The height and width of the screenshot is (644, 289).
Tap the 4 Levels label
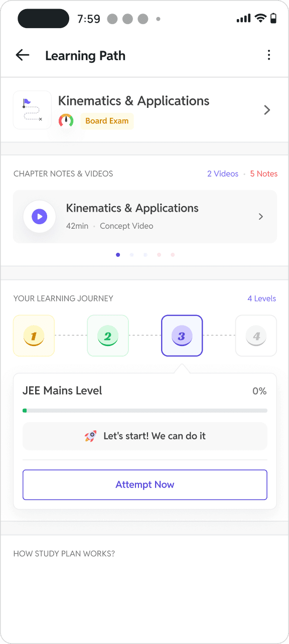tap(262, 298)
